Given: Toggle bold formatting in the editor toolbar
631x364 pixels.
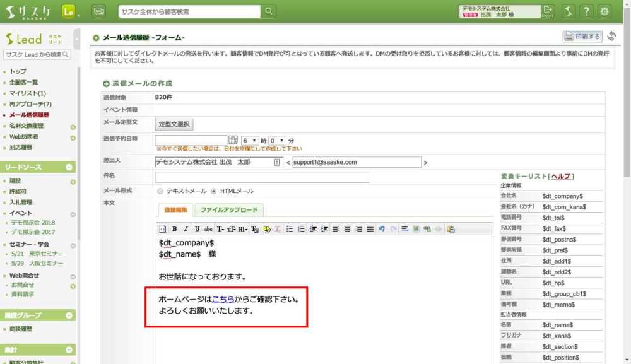Looking at the screenshot, I should click(x=175, y=228).
